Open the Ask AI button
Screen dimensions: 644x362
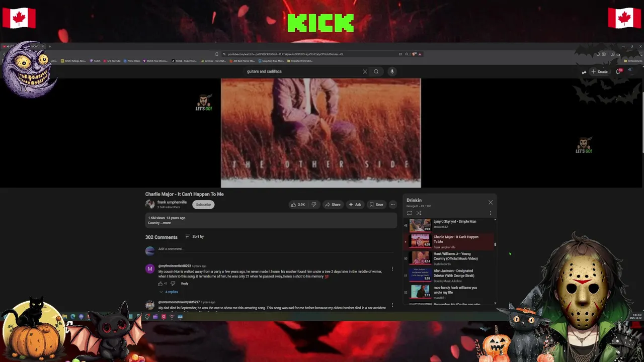(x=355, y=205)
